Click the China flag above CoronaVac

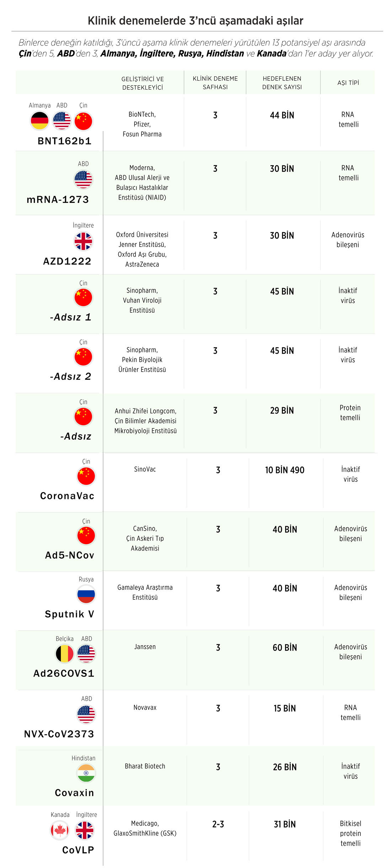click(86, 476)
